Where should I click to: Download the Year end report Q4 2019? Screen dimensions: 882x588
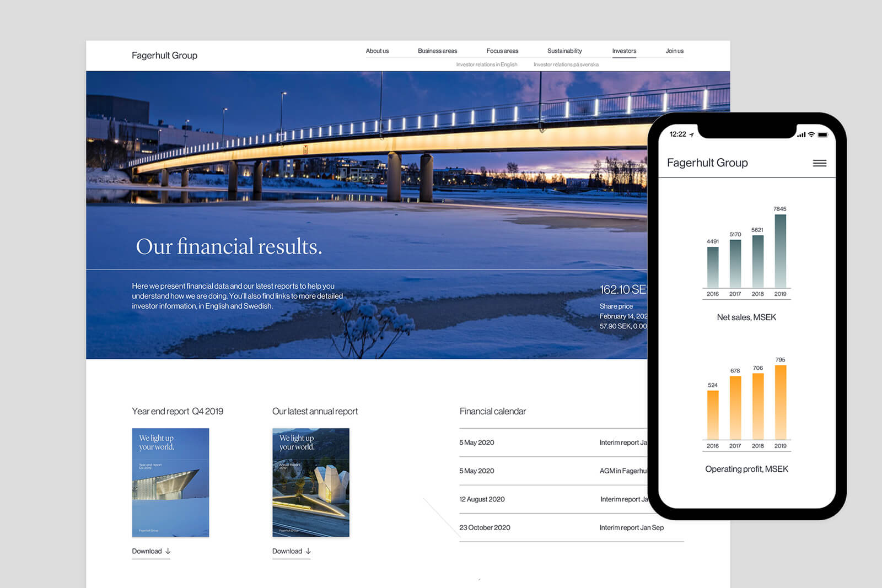click(151, 551)
